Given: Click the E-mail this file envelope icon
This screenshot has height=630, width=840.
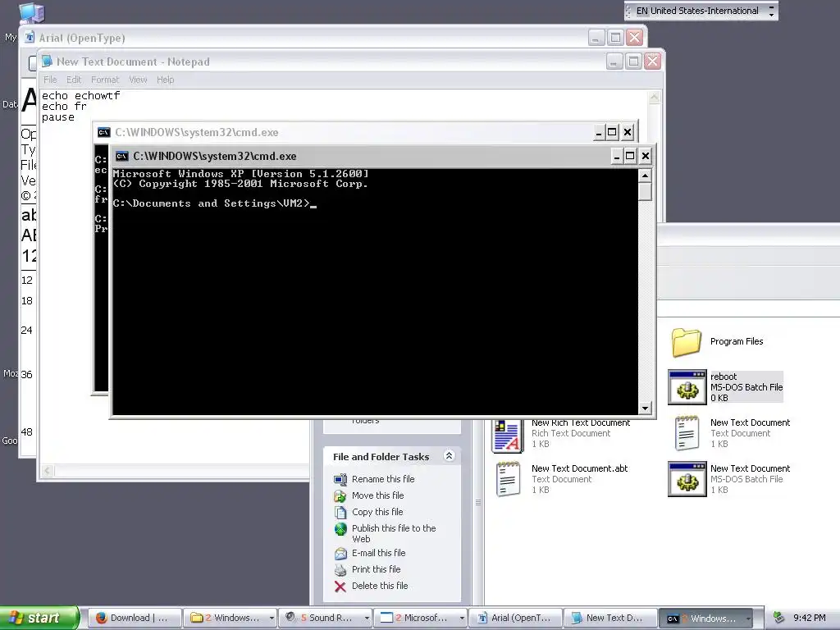Looking at the screenshot, I should coord(340,554).
